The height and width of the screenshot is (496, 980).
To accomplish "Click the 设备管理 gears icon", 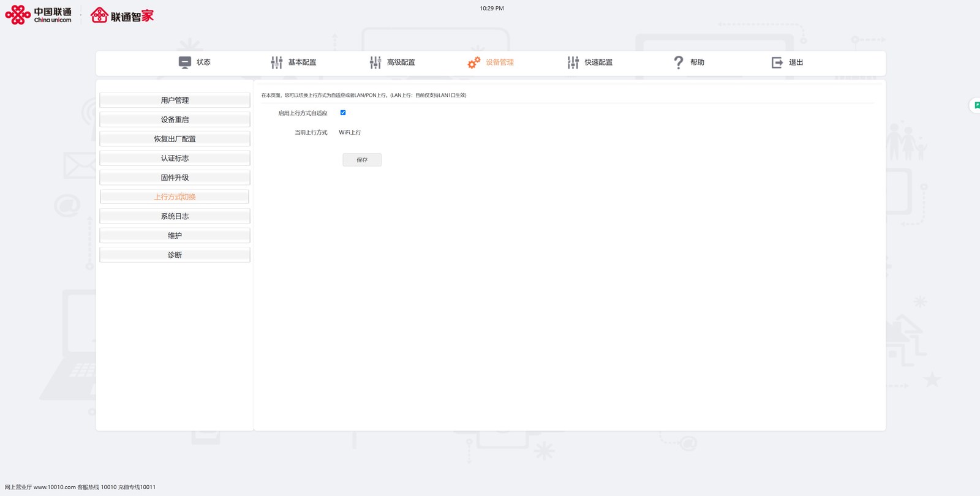I will (474, 62).
